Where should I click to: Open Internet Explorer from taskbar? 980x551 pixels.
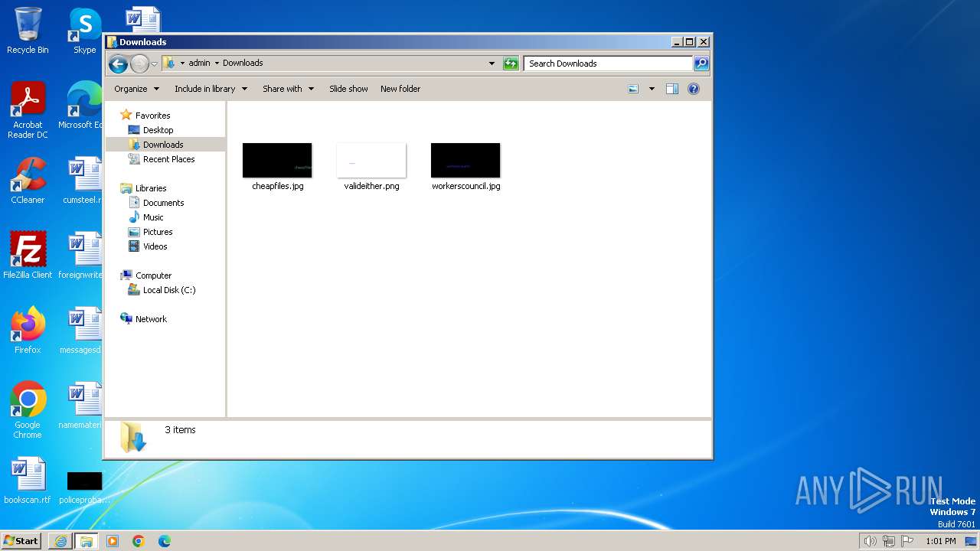tap(60, 541)
